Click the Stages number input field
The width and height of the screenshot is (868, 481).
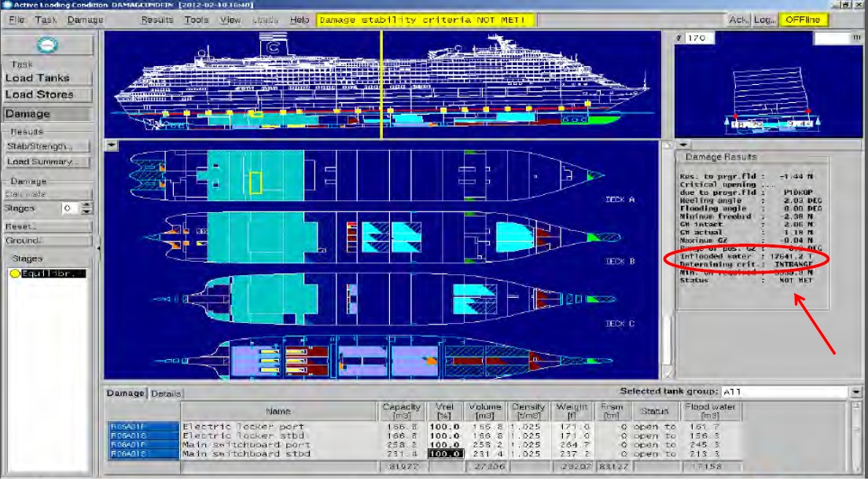[x=70, y=209]
